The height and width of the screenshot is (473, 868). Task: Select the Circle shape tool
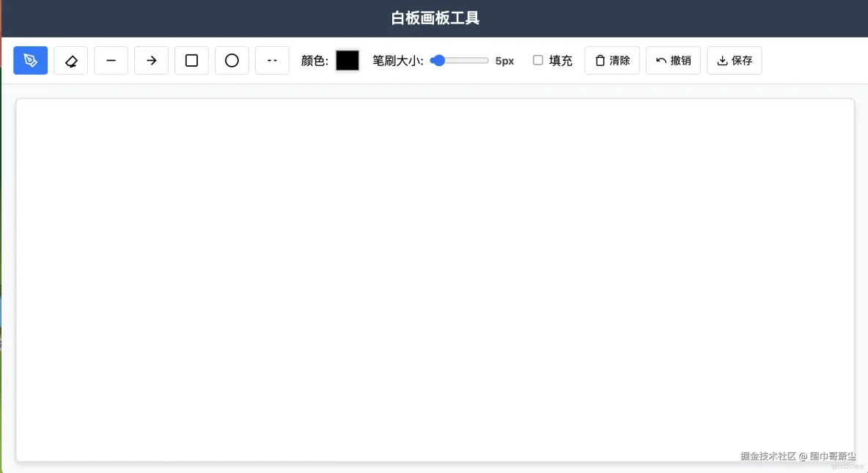(232, 60)
